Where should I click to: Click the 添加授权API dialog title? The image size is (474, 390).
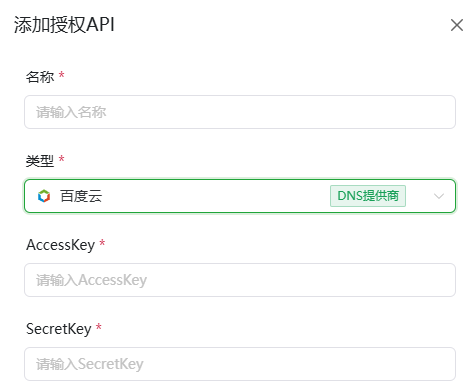(x=64, y=25)
